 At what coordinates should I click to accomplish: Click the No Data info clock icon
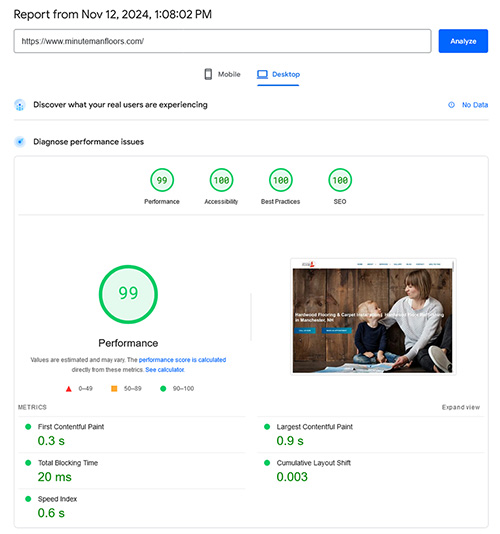click(x=451, y=105)
